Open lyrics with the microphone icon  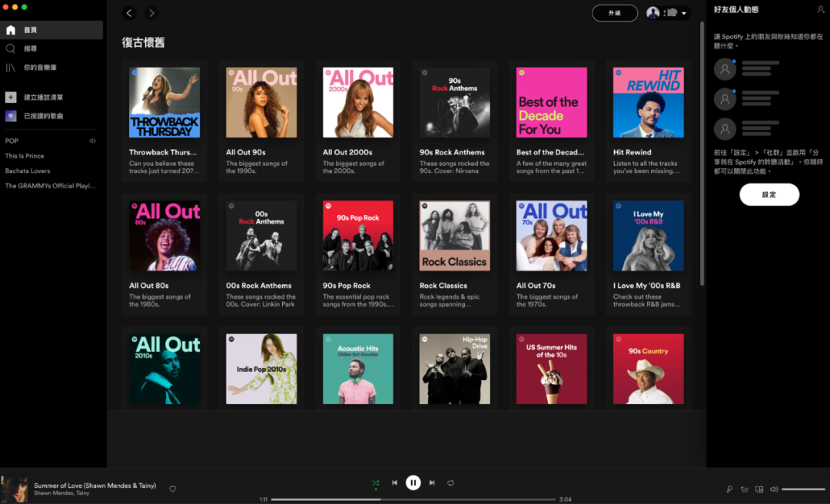tap(729, 489)
